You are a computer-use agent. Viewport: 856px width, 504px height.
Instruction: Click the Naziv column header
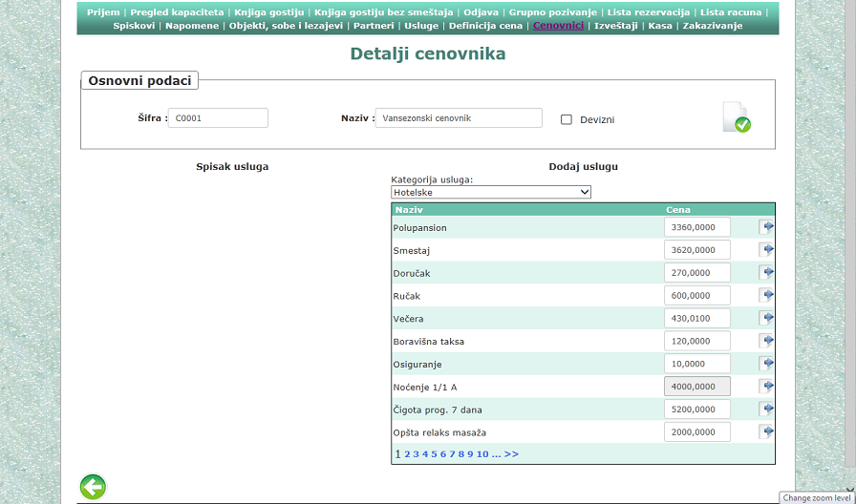click(409, 209)
